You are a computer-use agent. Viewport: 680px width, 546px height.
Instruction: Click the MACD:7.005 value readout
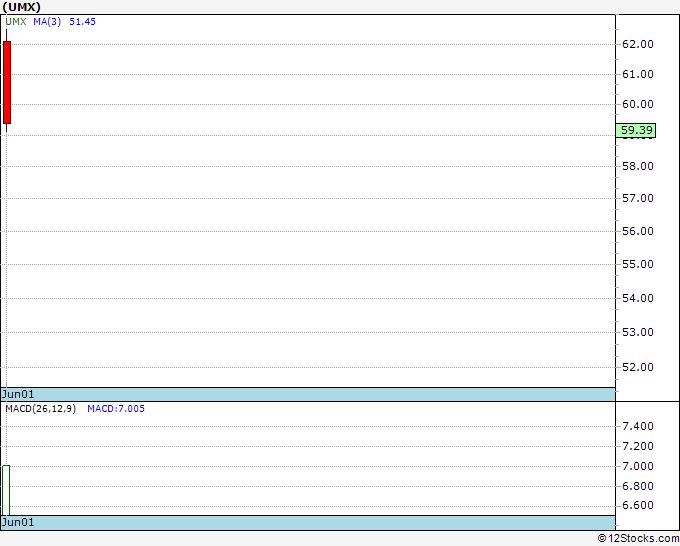coord(116,409)
